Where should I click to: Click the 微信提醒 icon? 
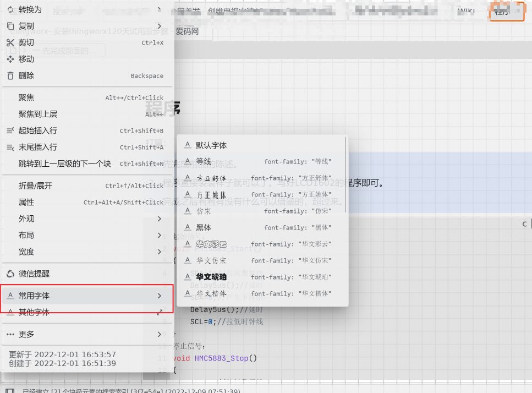click(10, 274)
